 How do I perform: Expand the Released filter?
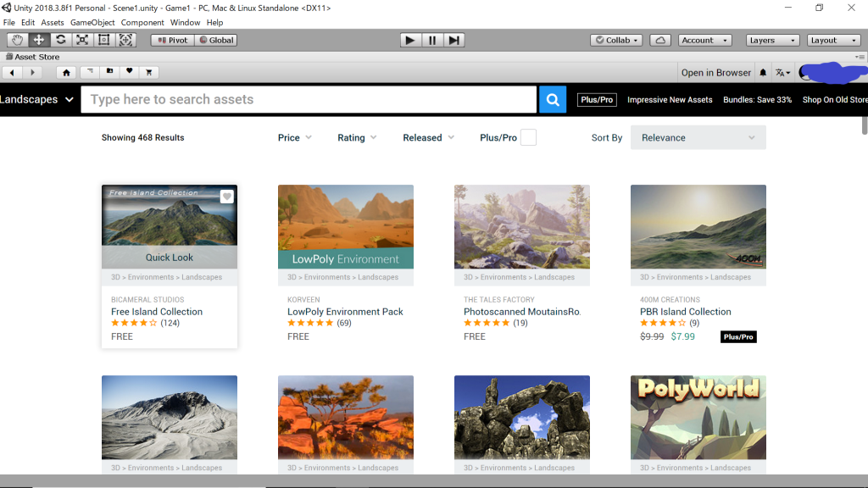click(428, 137)
